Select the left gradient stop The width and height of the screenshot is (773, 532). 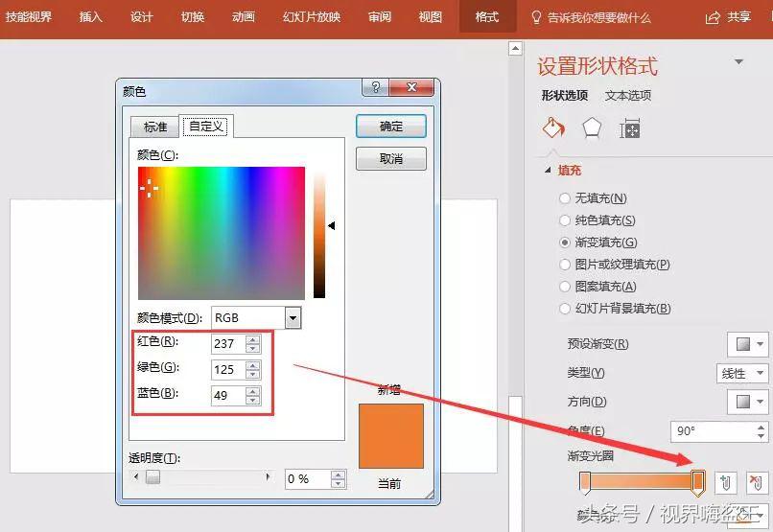tap(585, 483)
